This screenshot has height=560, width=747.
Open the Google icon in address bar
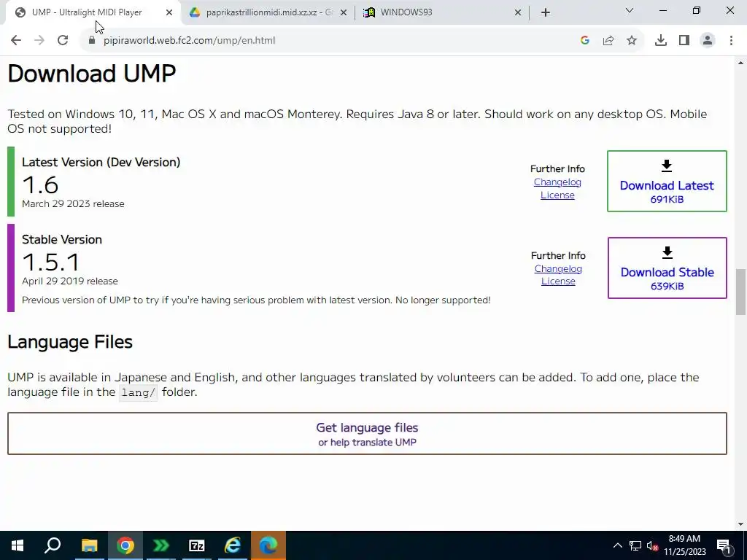(585, 41)
